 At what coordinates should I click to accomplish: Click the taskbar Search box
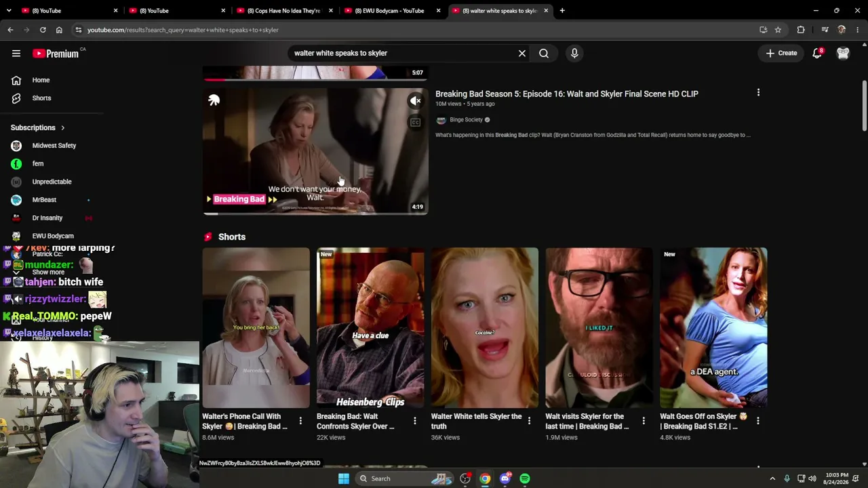[404, 479]
